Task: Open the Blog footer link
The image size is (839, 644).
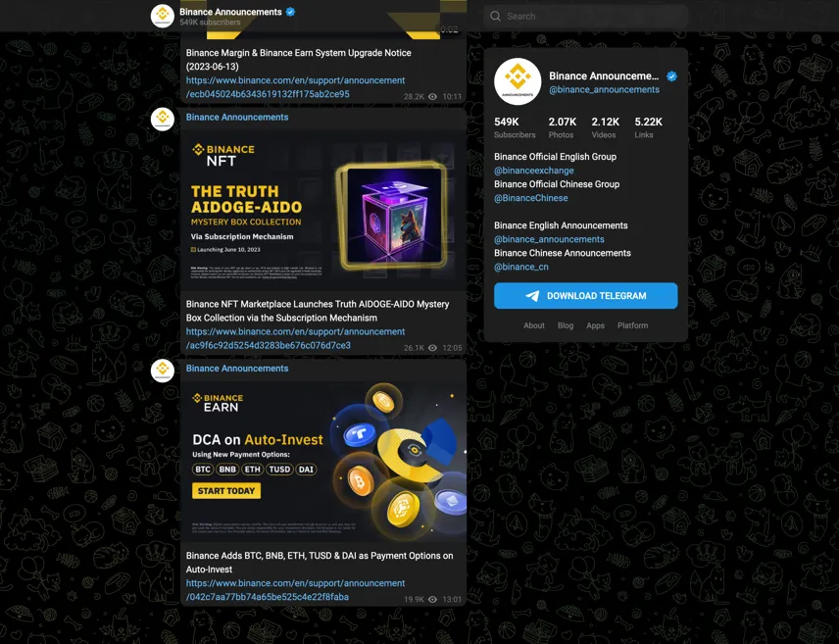Action: point(565,325)
